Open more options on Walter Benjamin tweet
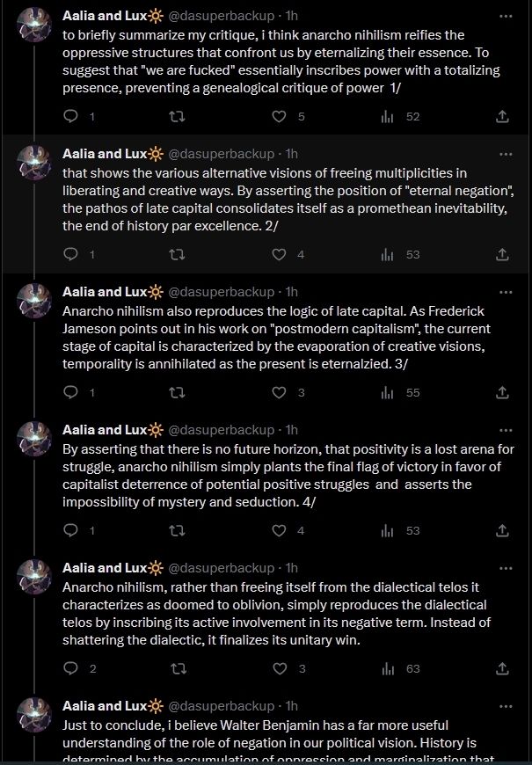Image resolution: width=532 pixels, height=765 pixels. pos(505,705)
